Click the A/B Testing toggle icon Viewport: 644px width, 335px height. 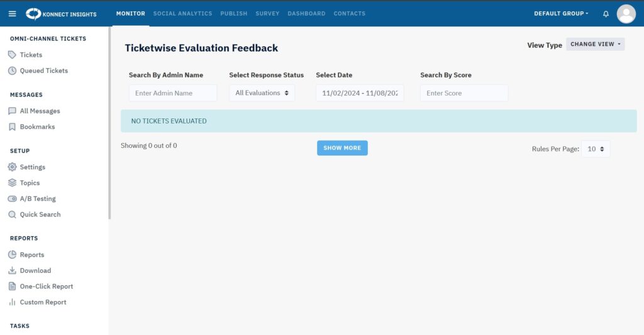coord(12,198)
